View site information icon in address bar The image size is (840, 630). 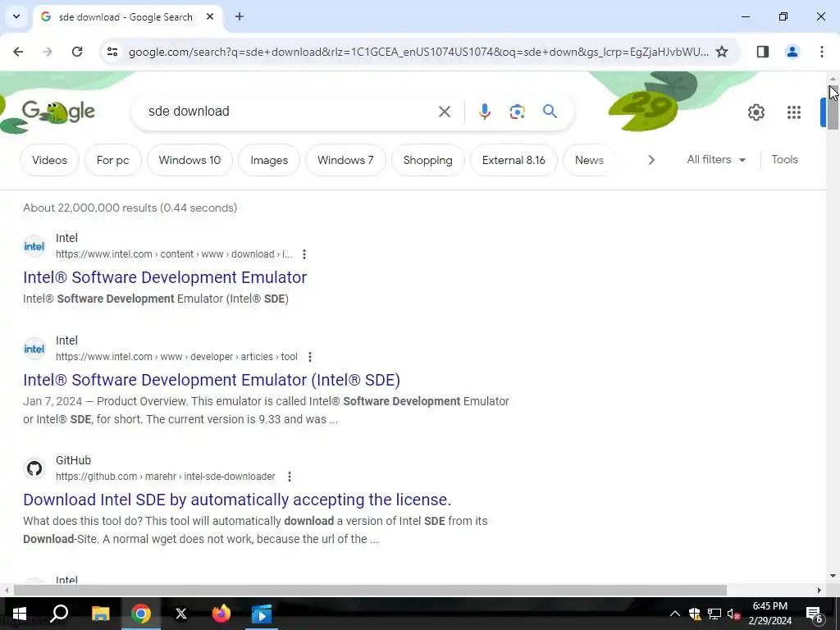coord(112,52)
